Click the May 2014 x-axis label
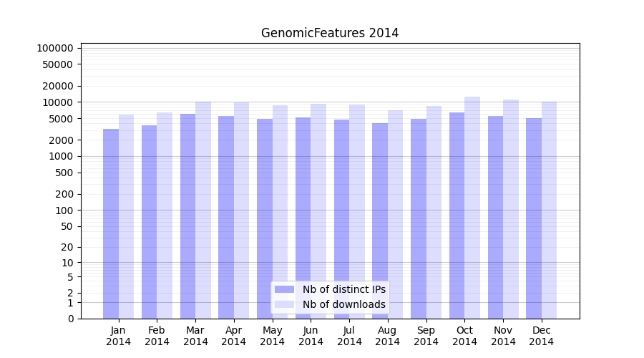This screenshot has width=644, height=358. pos(273,336)
